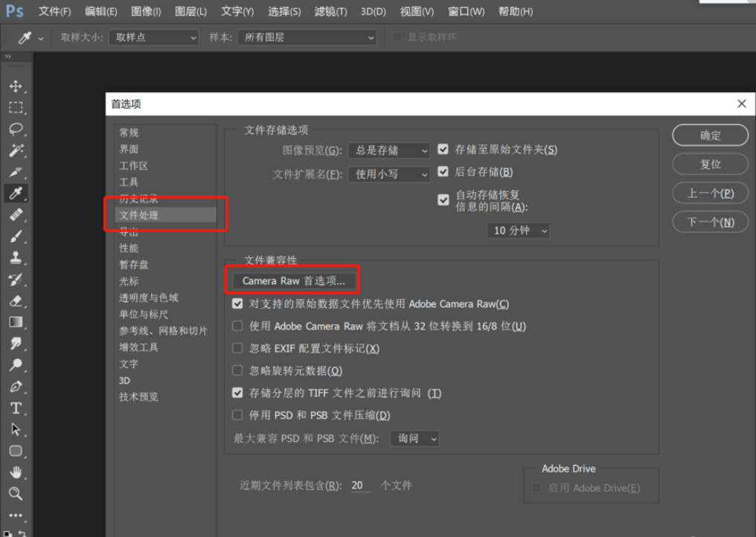Uncheck 存储至原始文件夹 checkbox

[x=443, y=149]
